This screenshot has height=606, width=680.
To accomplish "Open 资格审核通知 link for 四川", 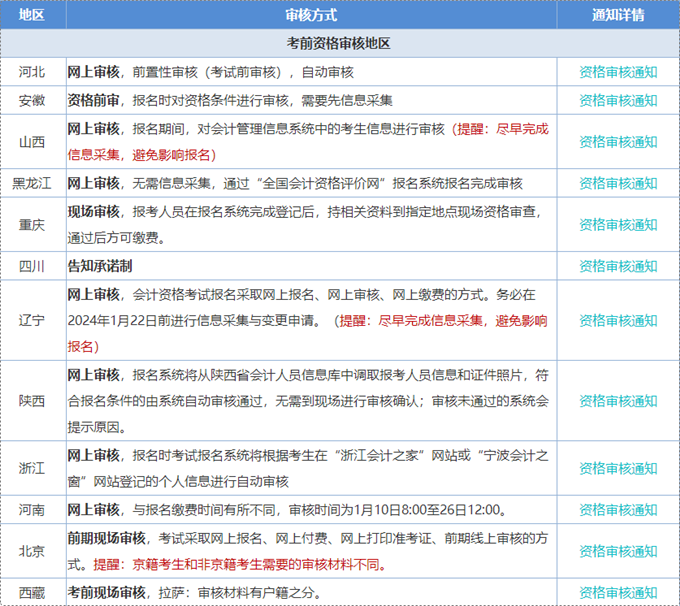I will pyautogui.click(x=618, y=266).
